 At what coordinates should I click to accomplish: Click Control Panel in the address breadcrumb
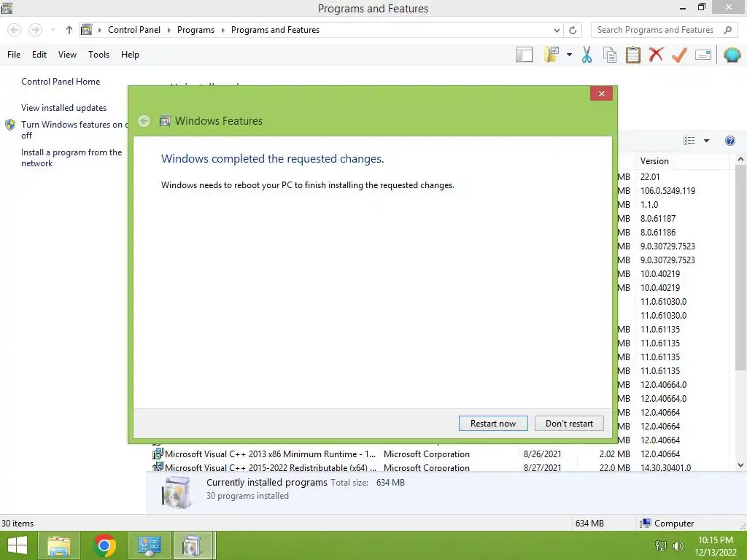134,30
